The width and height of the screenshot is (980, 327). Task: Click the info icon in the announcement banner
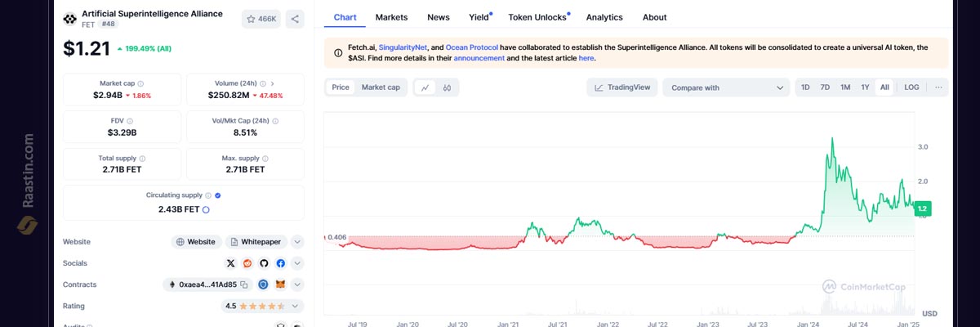coord(338,53)
